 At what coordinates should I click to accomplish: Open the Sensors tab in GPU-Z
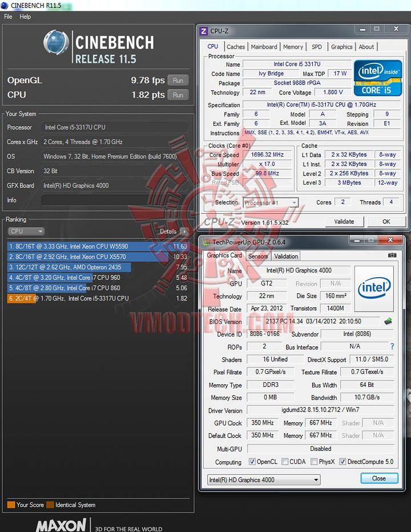tap(258, 256)
